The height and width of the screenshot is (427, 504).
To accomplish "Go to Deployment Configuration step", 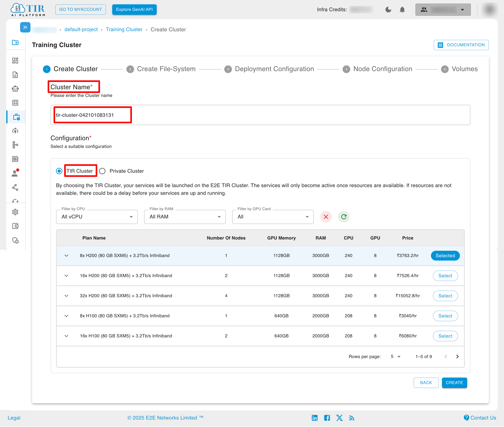I will point(269,69).
